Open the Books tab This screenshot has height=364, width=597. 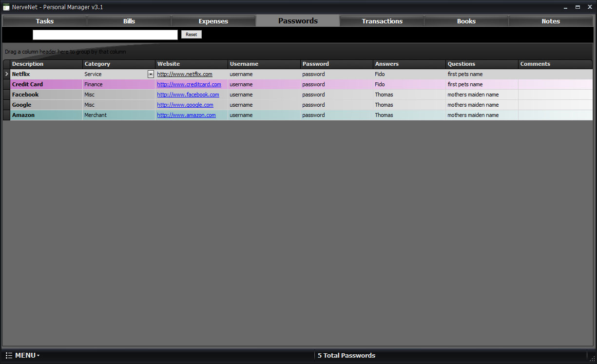[466, 21]
